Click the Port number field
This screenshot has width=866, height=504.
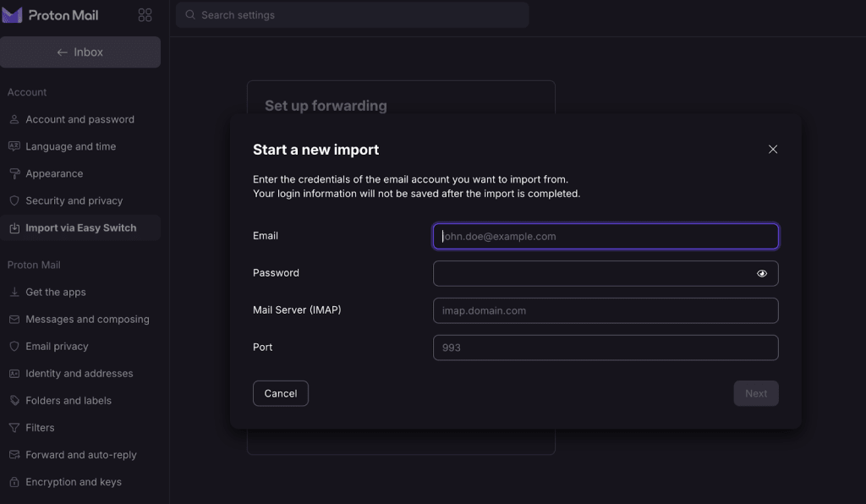coord(606,348)
